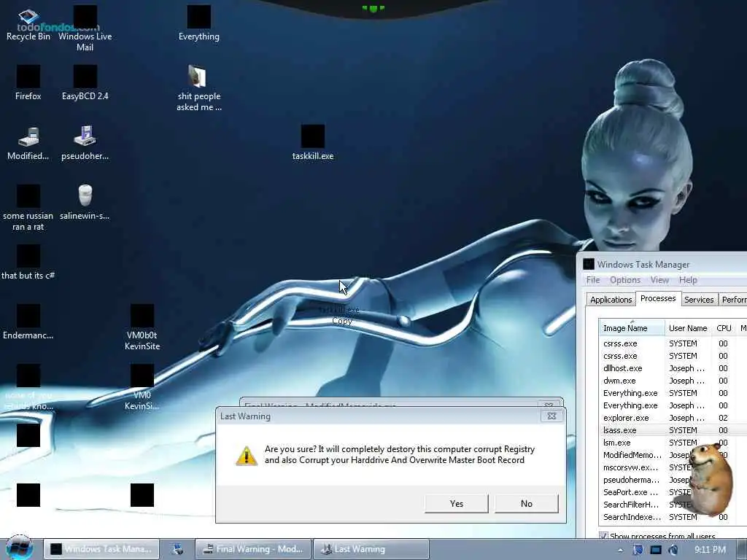This screenshot has height=560, width=747.
Task: Select the Endermanc... desktop icon
Action: [x=28, y=323]
